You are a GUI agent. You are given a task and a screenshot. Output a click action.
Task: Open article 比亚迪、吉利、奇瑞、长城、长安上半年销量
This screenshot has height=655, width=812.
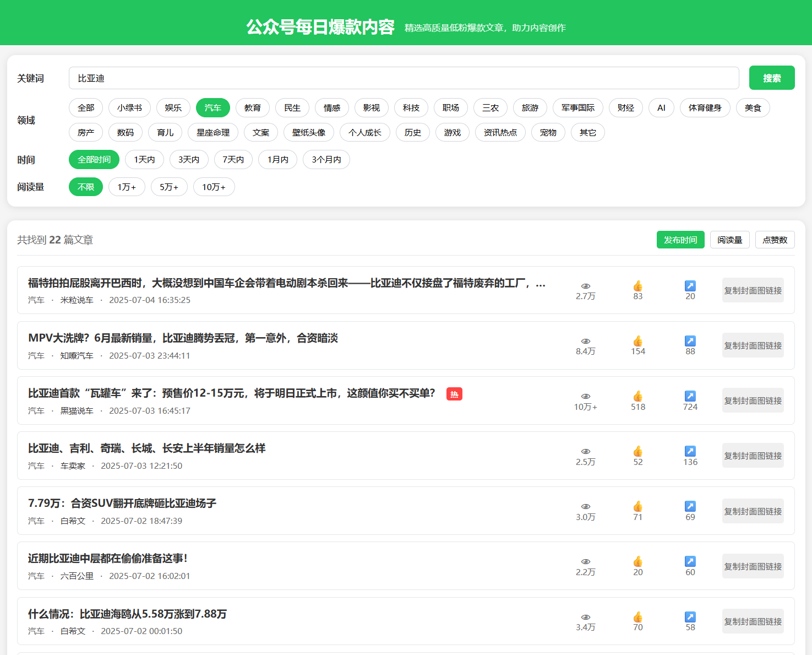click(147, 448)
